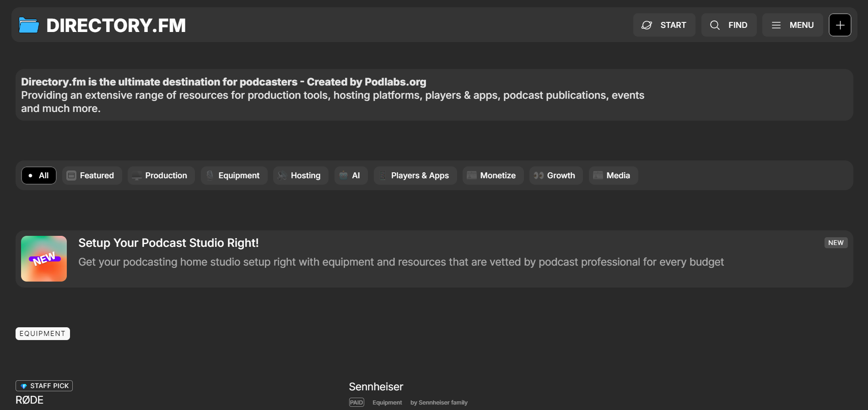This screenshot has height=410, width=868.
Task: Open the Sennheiser listing
Action: click(x=376, y=387)
